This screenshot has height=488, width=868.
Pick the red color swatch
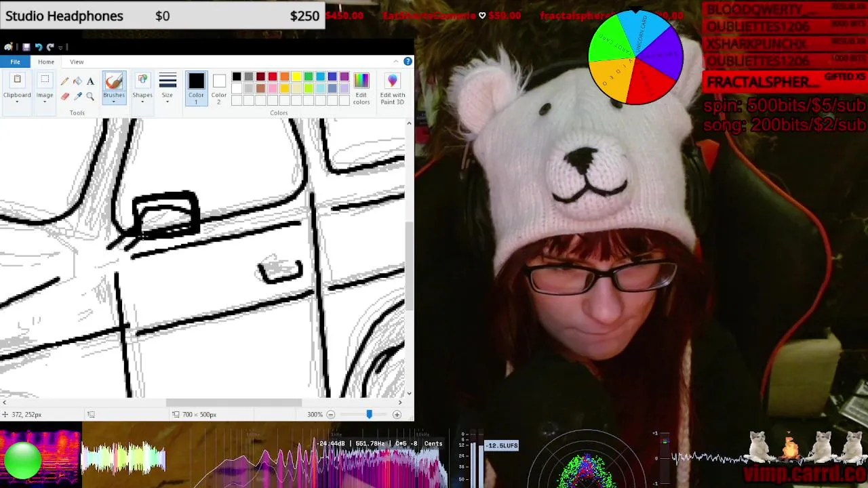pos(273,77)
